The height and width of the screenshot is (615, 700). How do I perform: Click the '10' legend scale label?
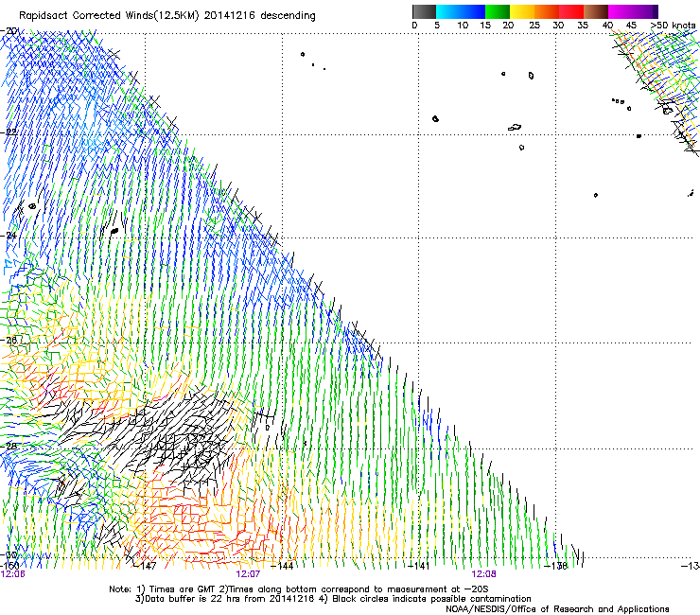click(x=463, y=26)
